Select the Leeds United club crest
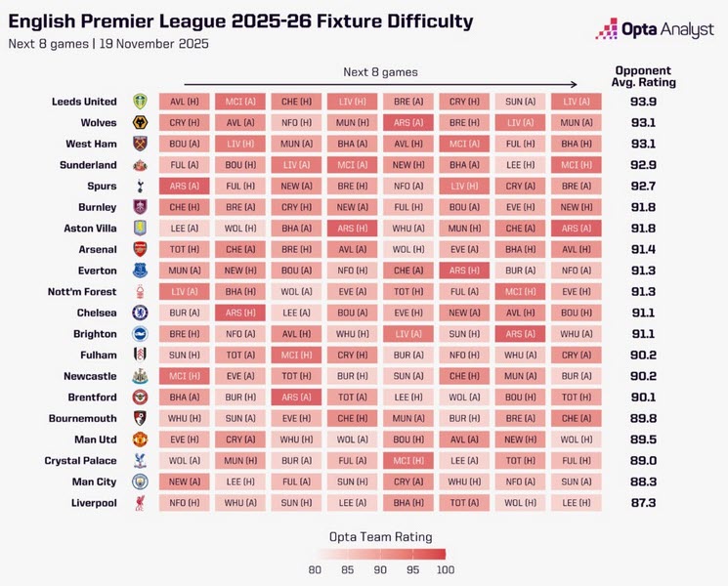The width and height of the screenshot is (728, 586). point(138,102)
